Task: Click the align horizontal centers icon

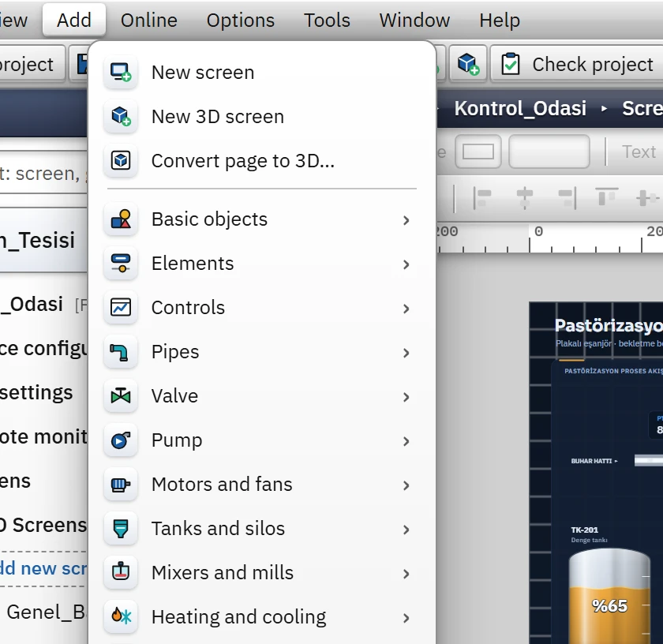Action: (x=524, y=199)
